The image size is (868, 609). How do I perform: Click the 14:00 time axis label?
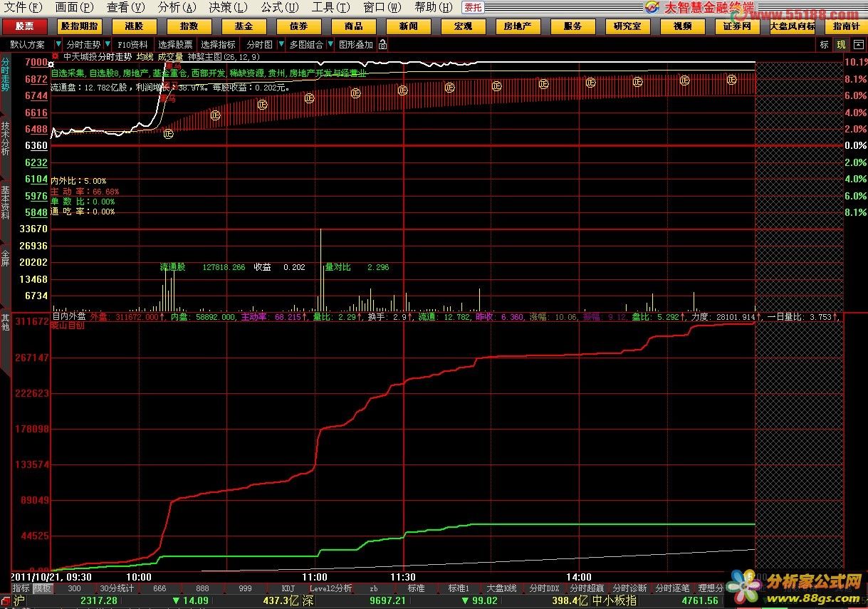click(579, 576)
